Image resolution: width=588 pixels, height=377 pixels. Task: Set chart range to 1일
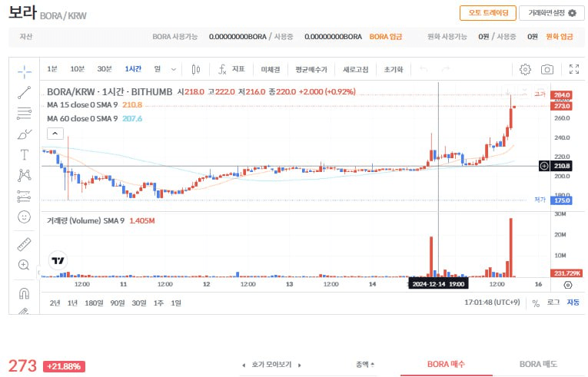point(176,303)
